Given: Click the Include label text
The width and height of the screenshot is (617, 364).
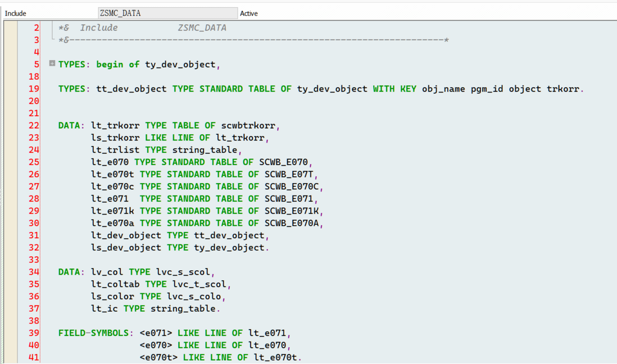Looking at the screenshot, I should point(15,13).
